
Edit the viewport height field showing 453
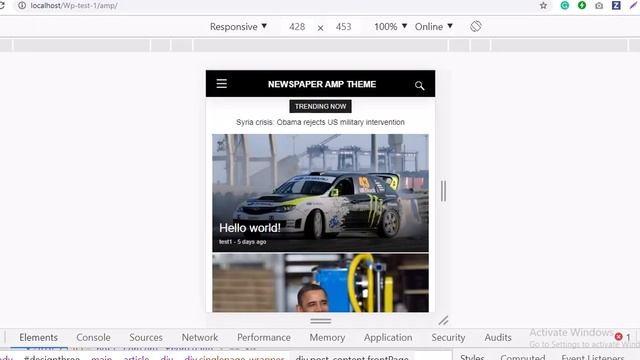[x=344, y=27]
